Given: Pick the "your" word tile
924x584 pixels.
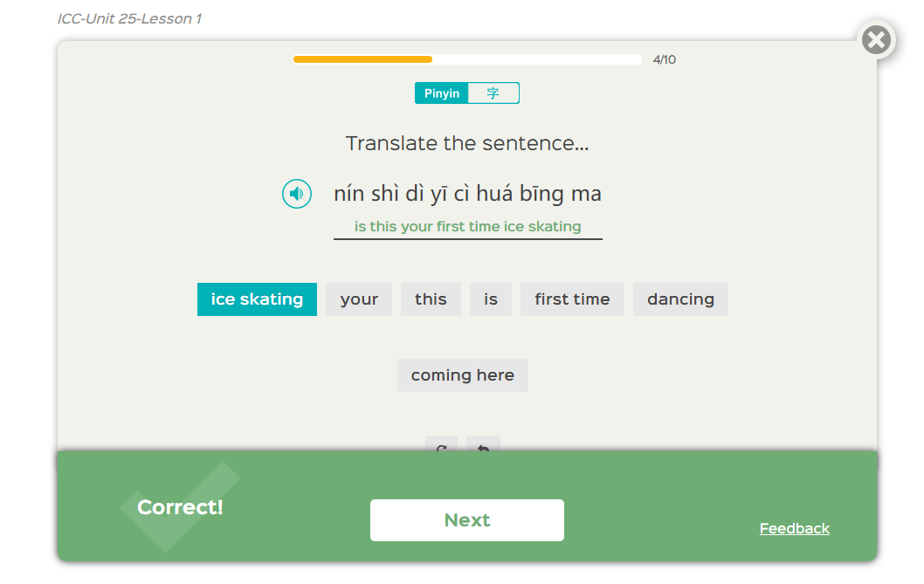Looking at the screenshot, I should tap(359, 299).
